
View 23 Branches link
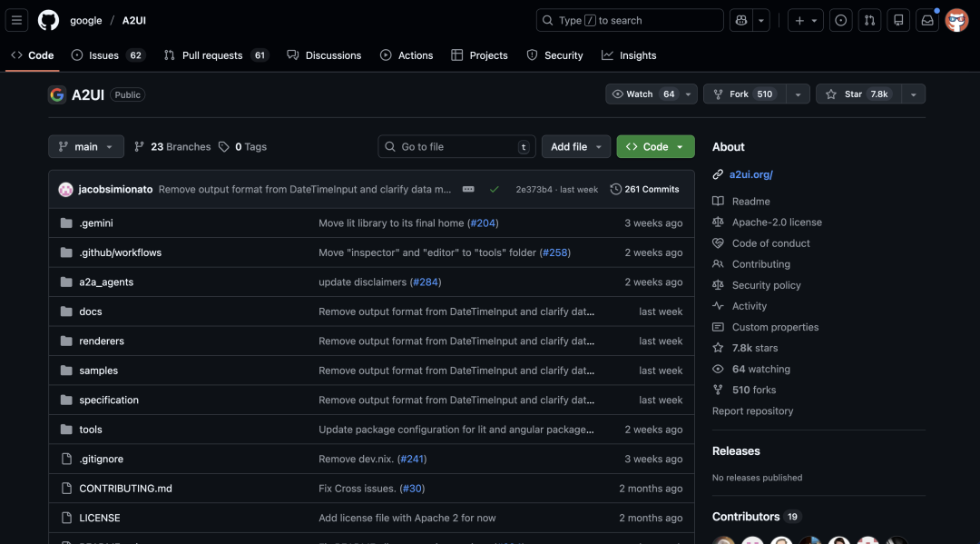tap(172, 147)
